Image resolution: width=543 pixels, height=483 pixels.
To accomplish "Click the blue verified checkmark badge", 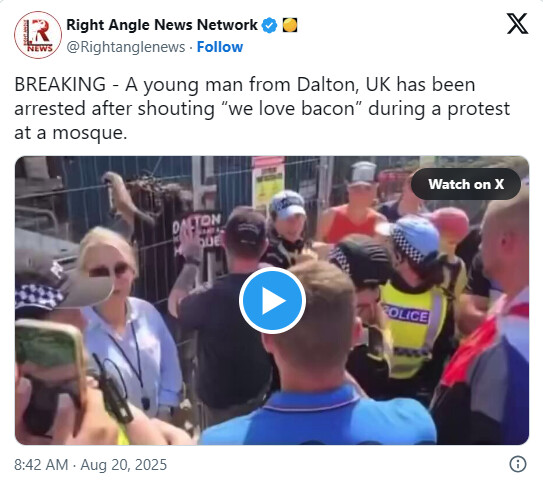I will click(x=269, y=25).
